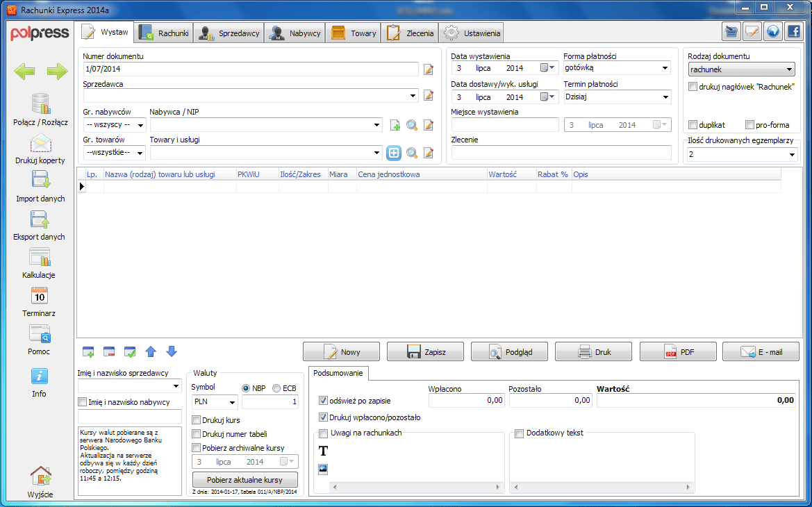The height and width of the screenshot is (507, 812).
Task: Check the duplikat checkbox
Action: click(x=693, y=125)
